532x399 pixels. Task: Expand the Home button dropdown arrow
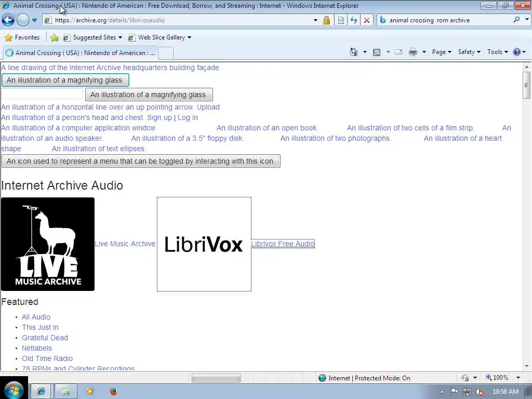(x=365, y=52)
